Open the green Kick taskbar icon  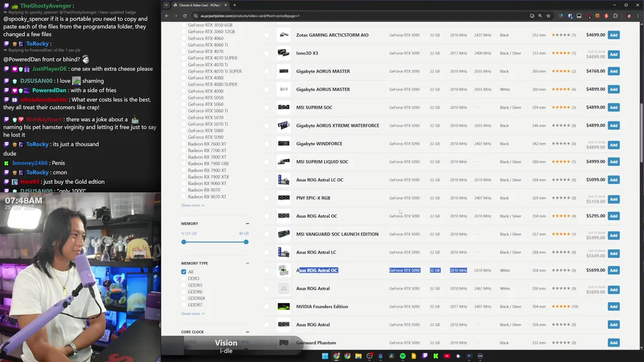[x=436, y=356]
